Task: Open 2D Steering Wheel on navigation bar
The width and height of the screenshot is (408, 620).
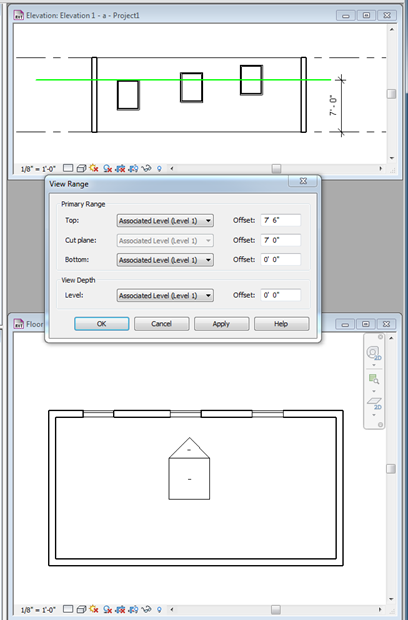Action: (373, 352)
